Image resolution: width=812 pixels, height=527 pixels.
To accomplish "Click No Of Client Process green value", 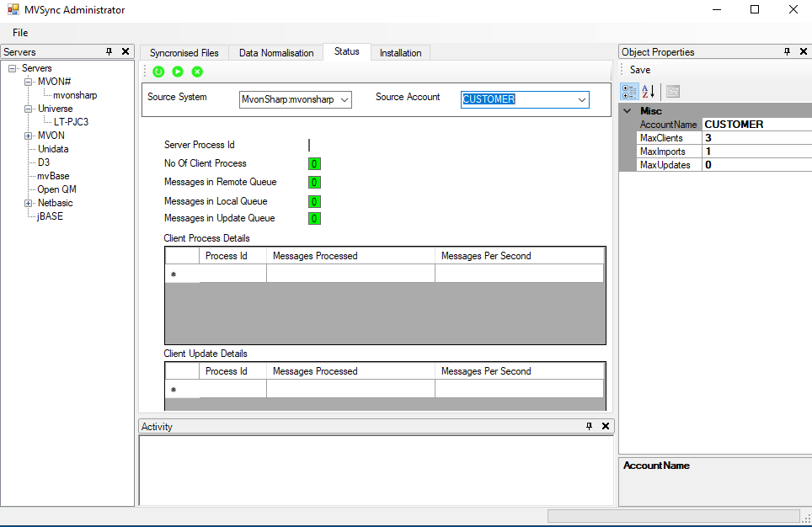I will 314,163.
